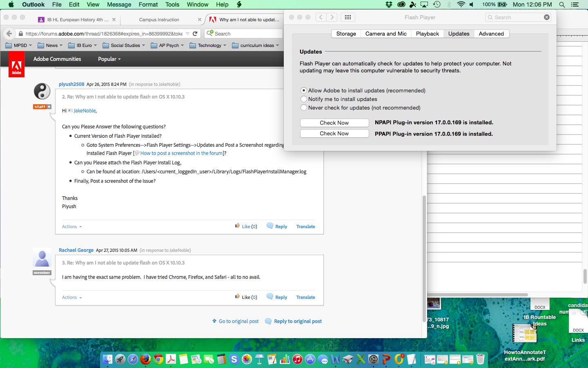Open Time Machine menu bar icon

[437, 4]
